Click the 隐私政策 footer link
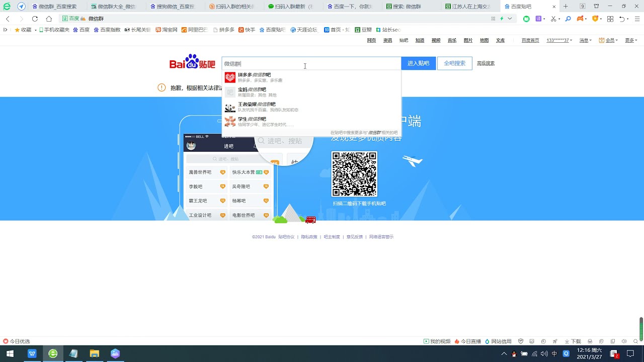This screenshot has height=362, width=644. point(309,237)
